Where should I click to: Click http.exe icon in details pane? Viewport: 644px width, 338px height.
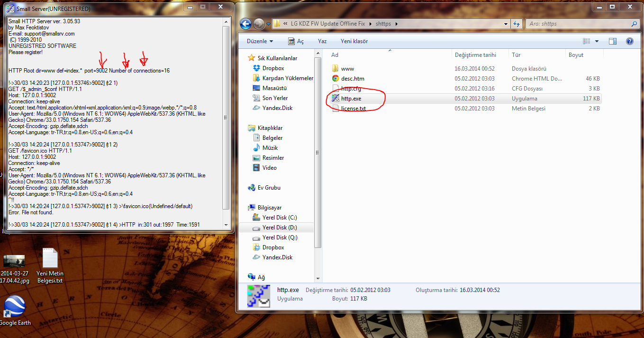pyautogui.click(x=258, y=295)
